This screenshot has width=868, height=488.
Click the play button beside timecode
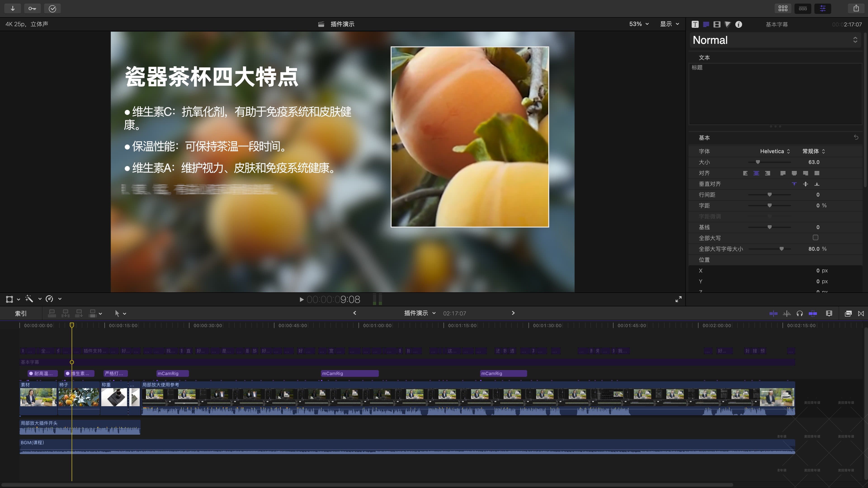(x=302, y=299)
